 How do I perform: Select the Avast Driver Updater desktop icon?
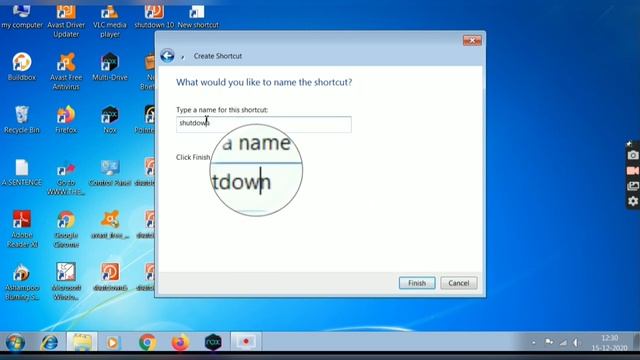click(66, 21)
